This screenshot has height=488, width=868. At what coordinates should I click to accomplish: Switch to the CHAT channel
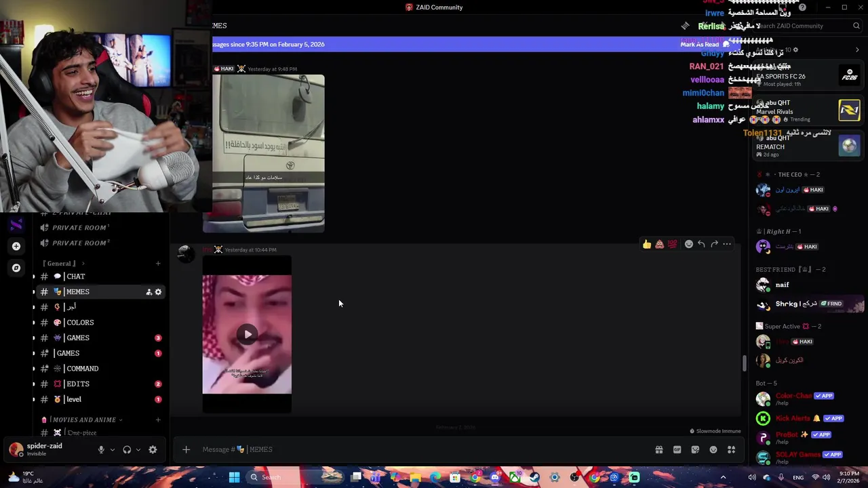tap(100, 277)
